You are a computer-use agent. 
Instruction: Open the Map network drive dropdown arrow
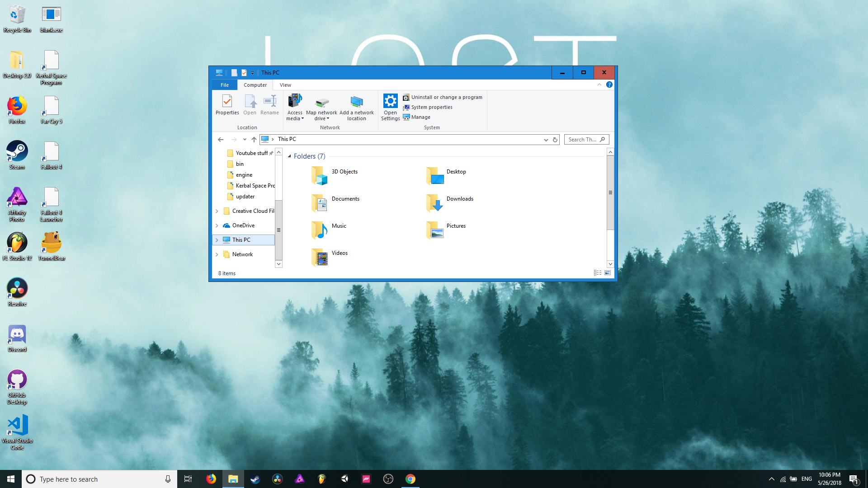tap(329, 118)
